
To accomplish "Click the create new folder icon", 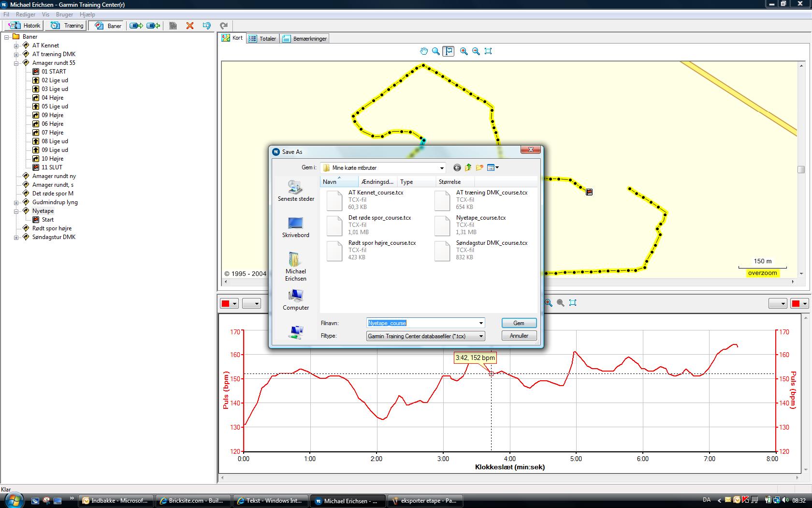I will point(479,168).
